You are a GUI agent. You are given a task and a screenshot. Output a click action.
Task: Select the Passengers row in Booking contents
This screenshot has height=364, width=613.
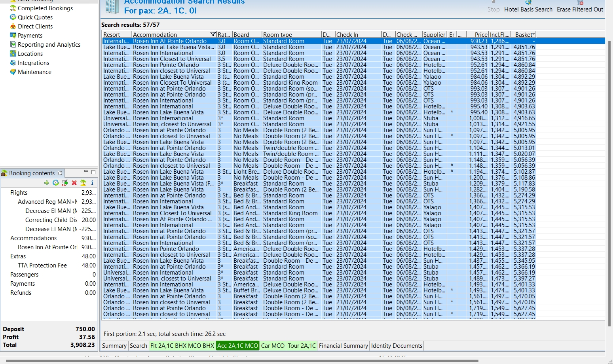49,275
